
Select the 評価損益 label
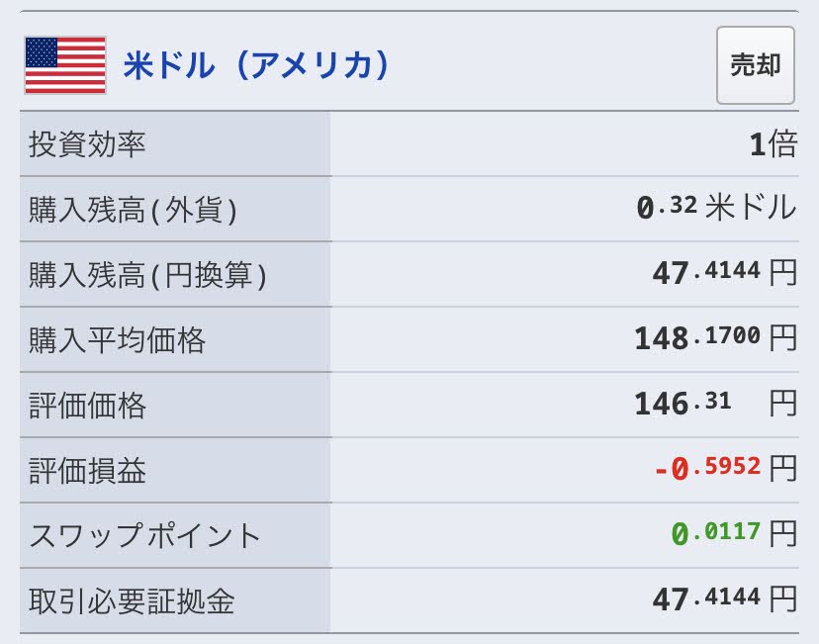tap(87, 471)
